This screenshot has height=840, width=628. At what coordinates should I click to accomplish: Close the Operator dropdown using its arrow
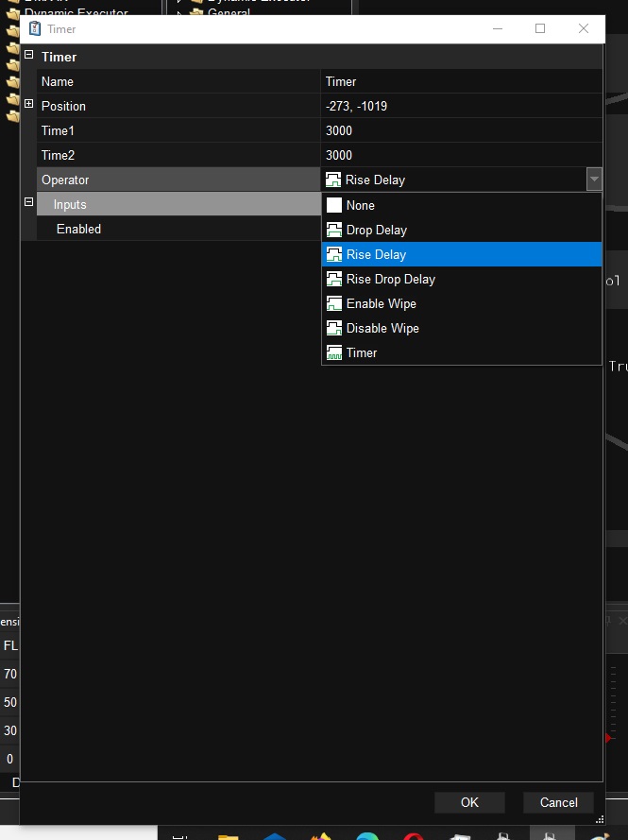click(x=593, y=180)
